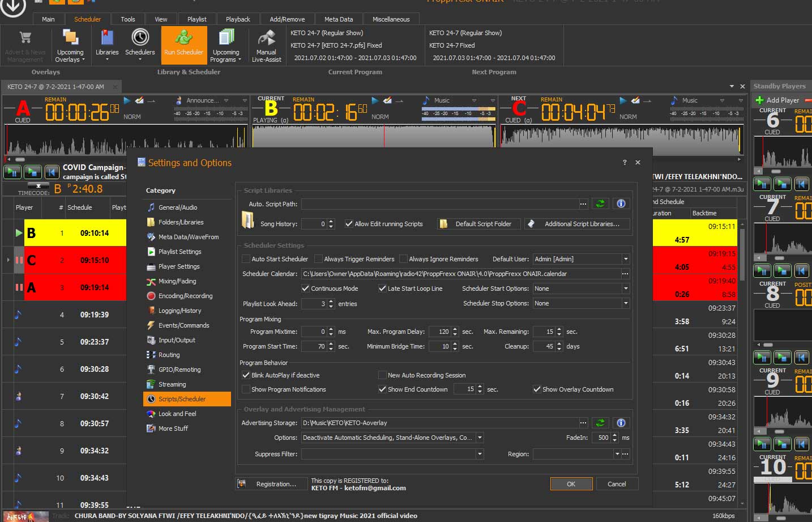Enable Auto Start Scheduler

tap(246, 259)
